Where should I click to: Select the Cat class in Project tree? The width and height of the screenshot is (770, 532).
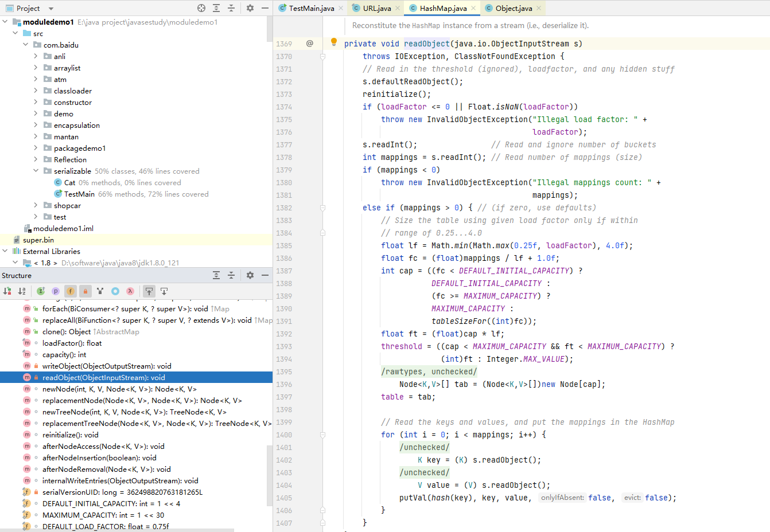(69, 182)
